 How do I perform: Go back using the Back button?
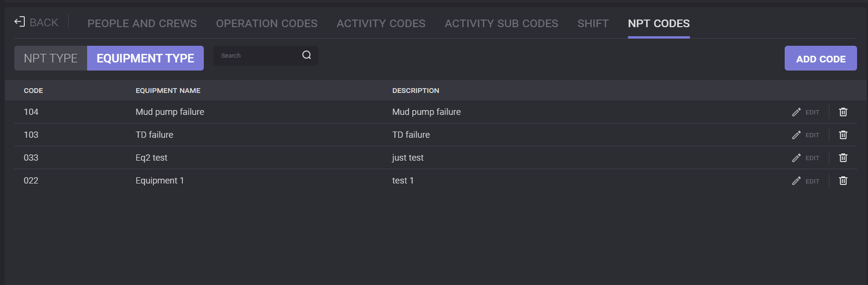[x=37, y=22]
